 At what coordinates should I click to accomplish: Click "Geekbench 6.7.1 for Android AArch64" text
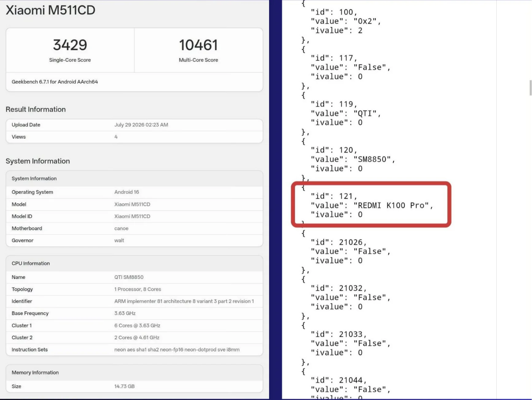tap(55, 82)
